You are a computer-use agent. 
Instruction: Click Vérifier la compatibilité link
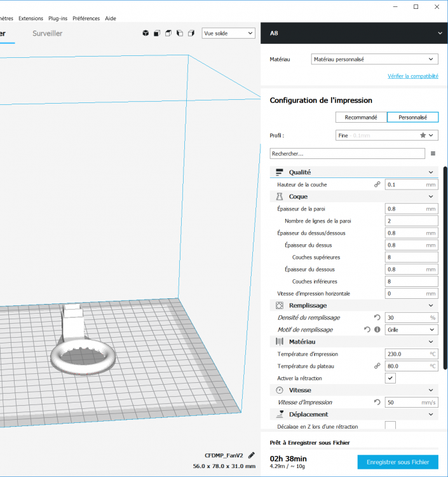point(412,76)
